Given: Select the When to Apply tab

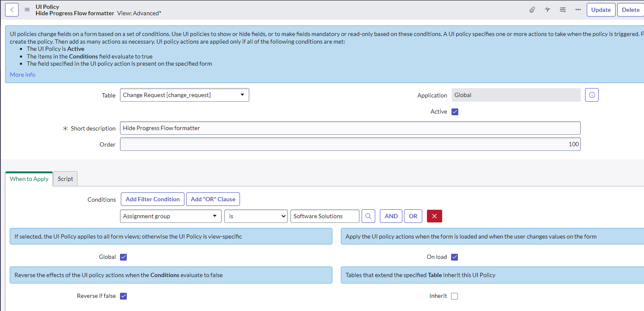Looking at the screenshot, I should [29, 179].
